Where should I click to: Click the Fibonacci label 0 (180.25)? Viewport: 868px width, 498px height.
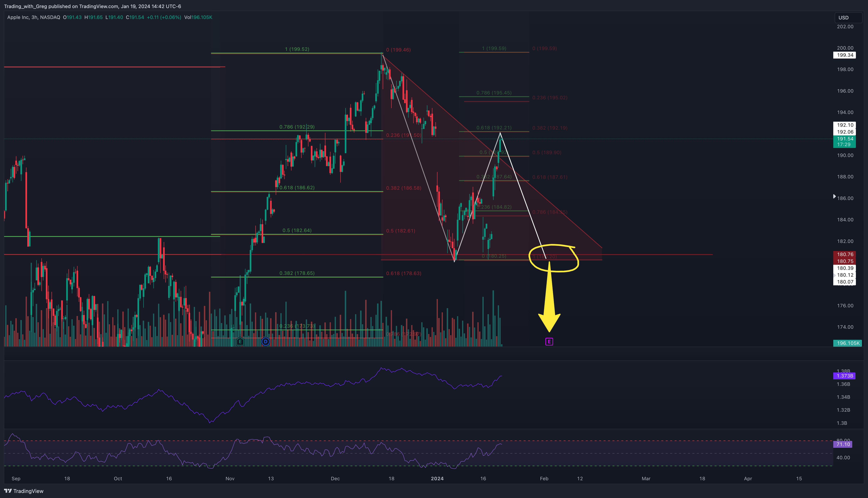(494, 256)
